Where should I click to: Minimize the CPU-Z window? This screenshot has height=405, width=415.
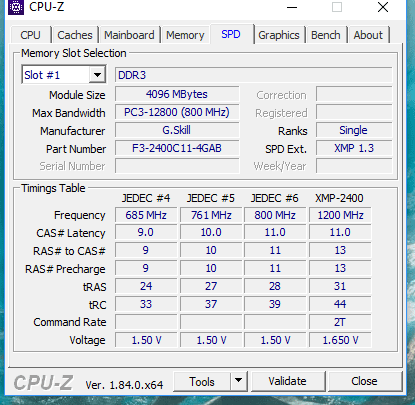[292, 7]
